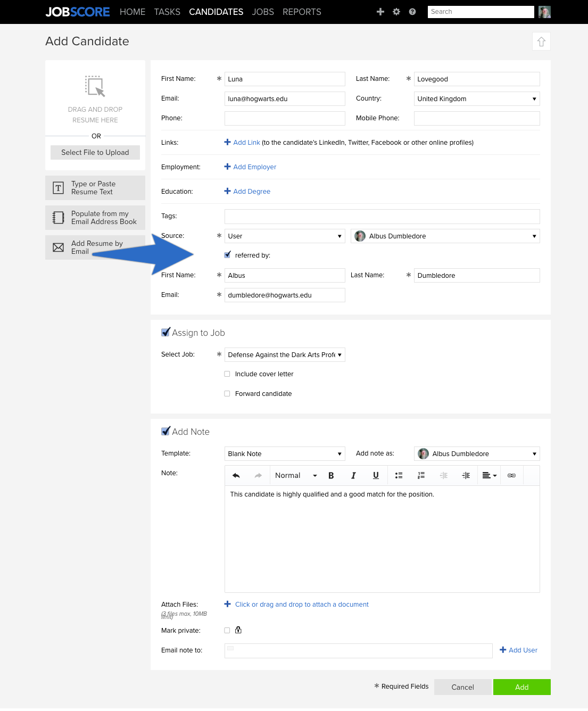The image size is (588, 711).
Task: Click the upload arrow icon near title
Action: [541, 42]
